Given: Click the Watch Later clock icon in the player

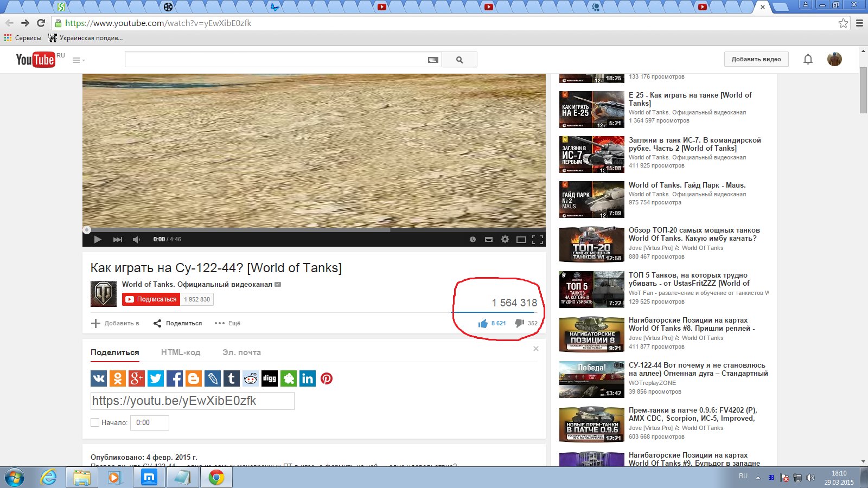Looking at the screenshot, I should 473,239.
